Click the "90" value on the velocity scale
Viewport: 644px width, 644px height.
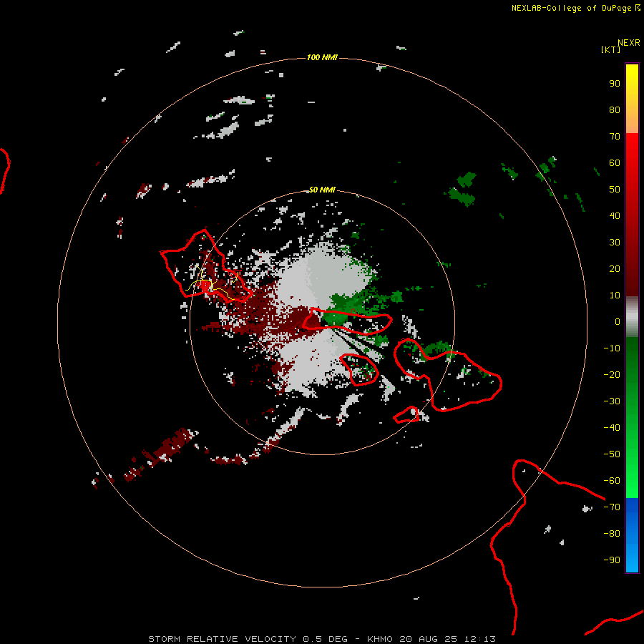pyautogui.click(x=615, y=84)
